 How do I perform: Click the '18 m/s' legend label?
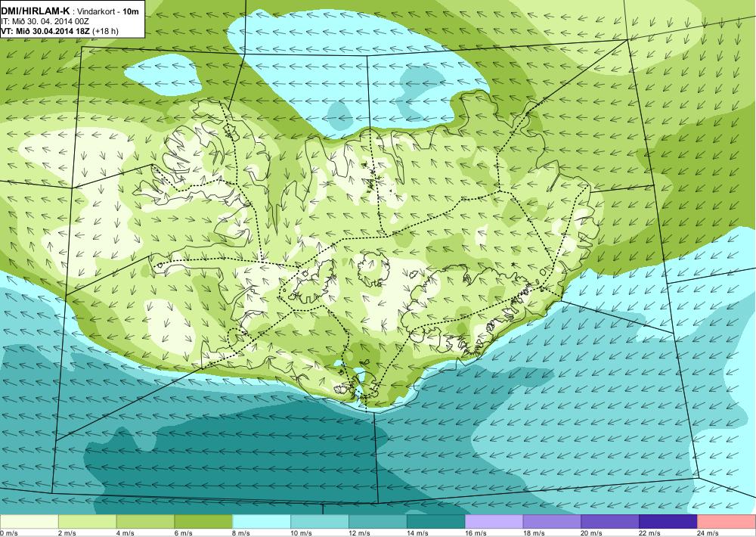(x=534, y=533)
